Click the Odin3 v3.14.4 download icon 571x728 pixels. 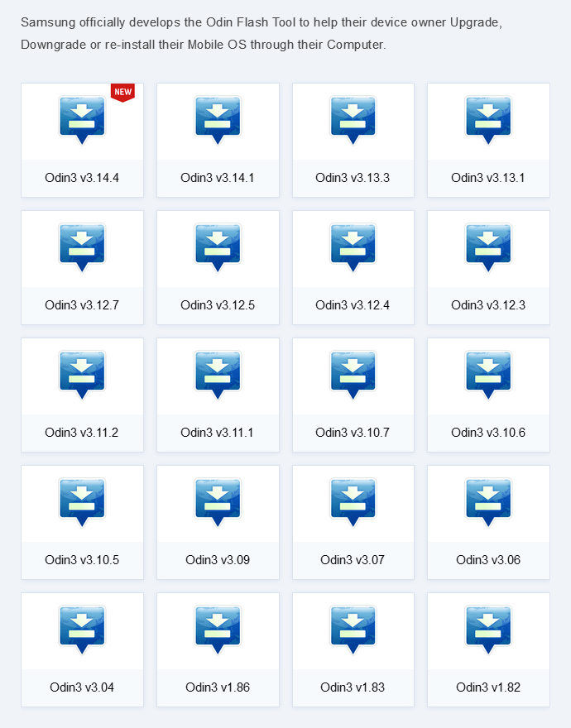82,120
